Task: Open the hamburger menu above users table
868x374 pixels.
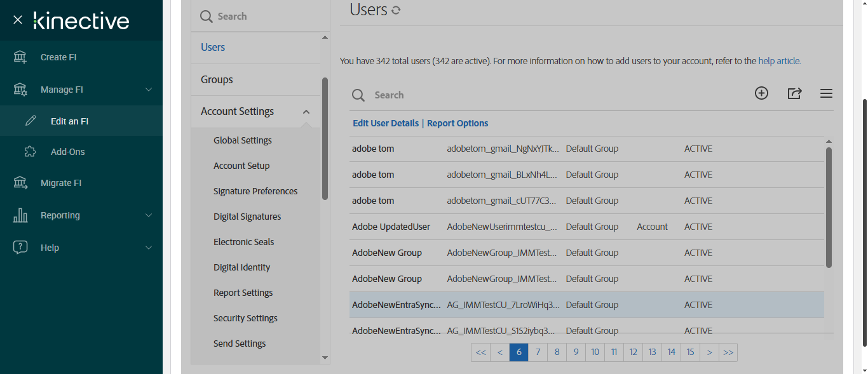Action: coord(826,94)
